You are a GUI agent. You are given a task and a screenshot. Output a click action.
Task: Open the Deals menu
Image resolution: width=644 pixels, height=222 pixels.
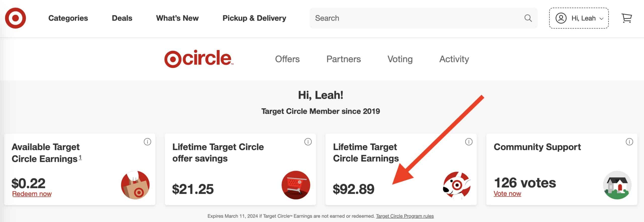122,18
